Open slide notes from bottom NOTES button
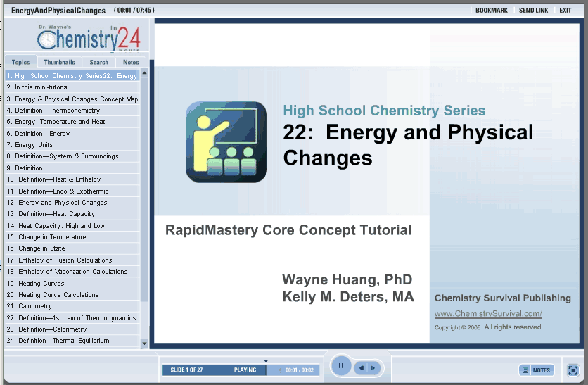Viewport: 588px width, 385px height. (x=537, y=370)
